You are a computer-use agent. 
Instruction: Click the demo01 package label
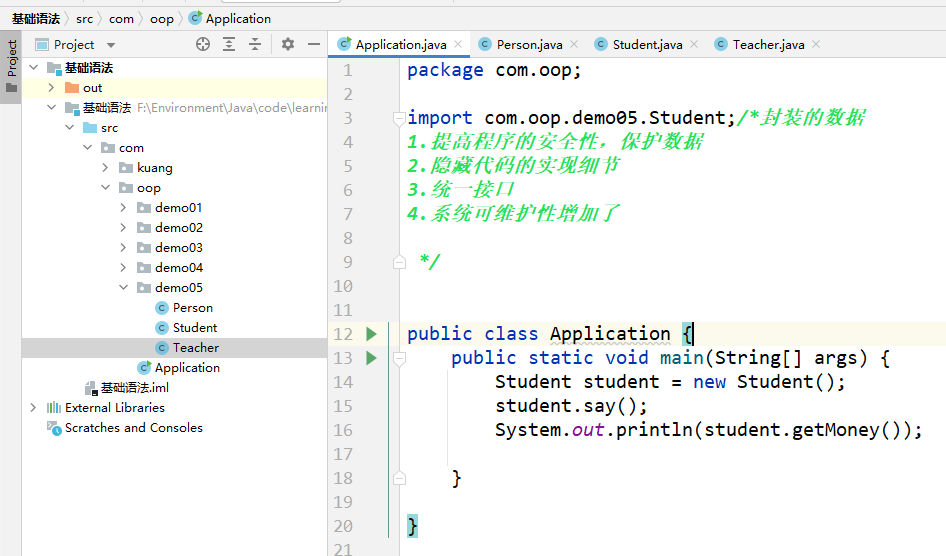[x=178, y=207]
